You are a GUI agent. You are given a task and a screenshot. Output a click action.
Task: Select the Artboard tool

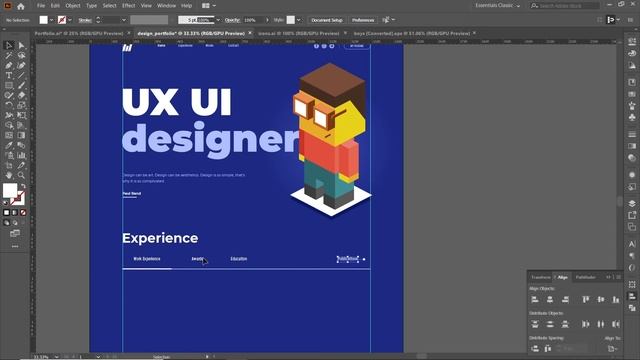pyautogui.click(x=9, y=165)
